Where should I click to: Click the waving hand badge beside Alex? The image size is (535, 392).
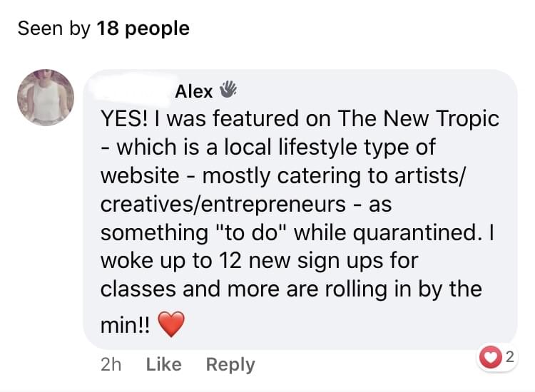(x=227, y=91)
